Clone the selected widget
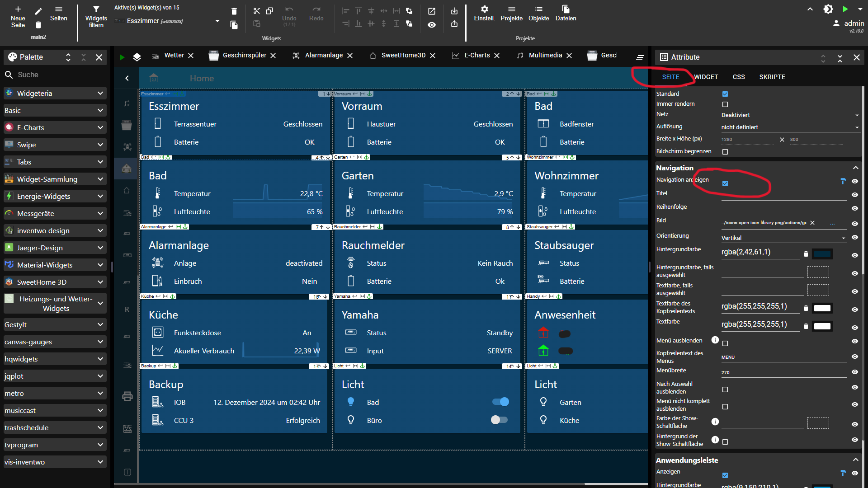 point(234,25)
